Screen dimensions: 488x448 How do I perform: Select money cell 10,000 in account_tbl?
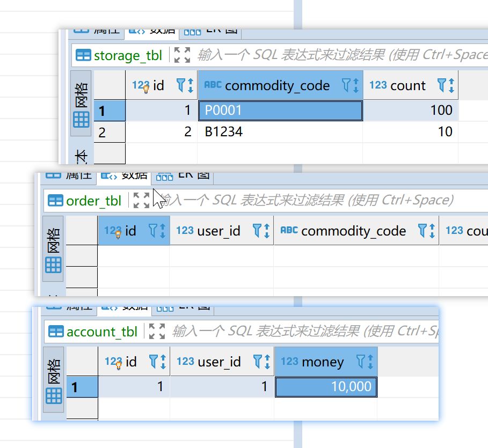(326, 387)
